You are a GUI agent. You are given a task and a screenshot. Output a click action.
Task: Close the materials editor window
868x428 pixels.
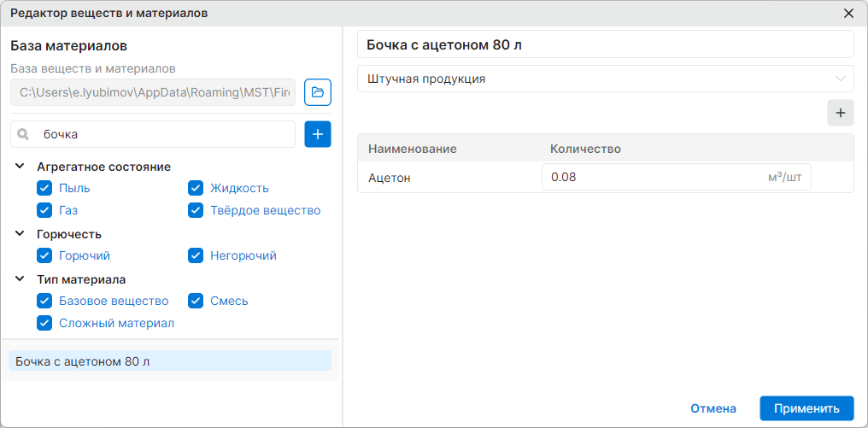(x=848, y=14)
